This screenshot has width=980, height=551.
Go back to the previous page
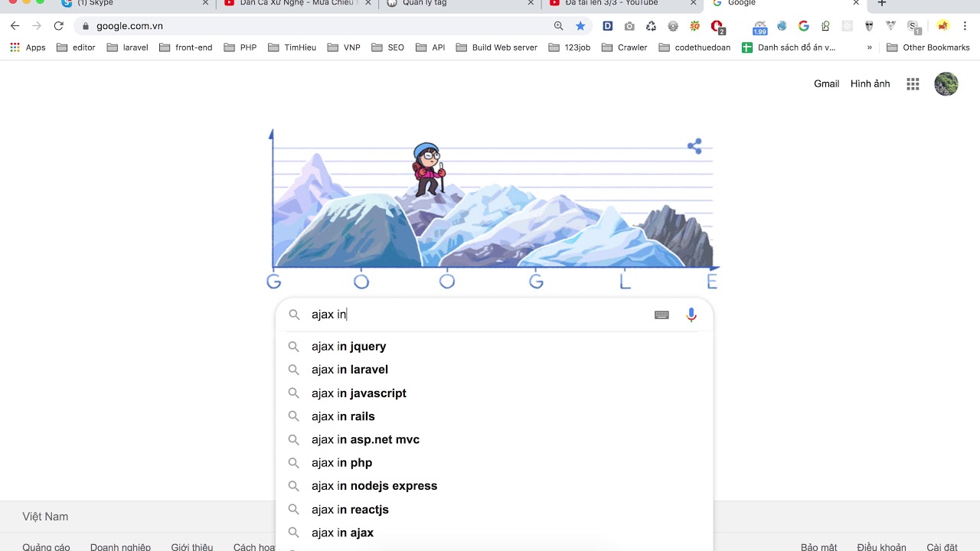point(15,26)
